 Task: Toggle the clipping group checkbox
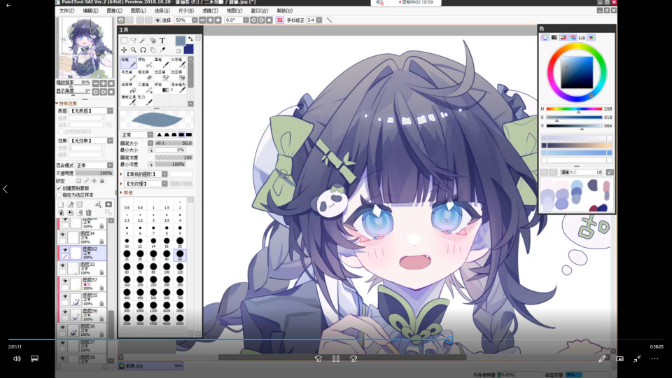pos(59,188)
